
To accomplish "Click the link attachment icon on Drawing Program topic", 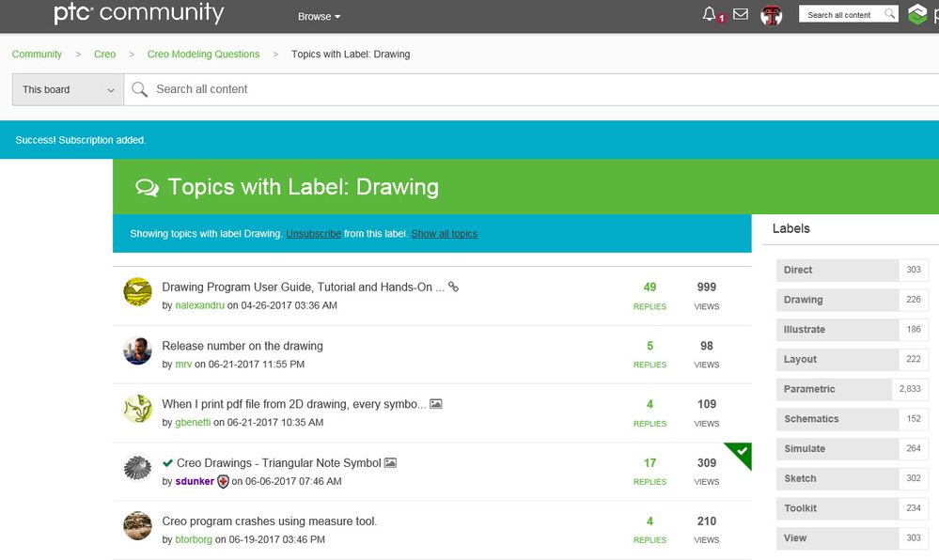I will 453,287.
